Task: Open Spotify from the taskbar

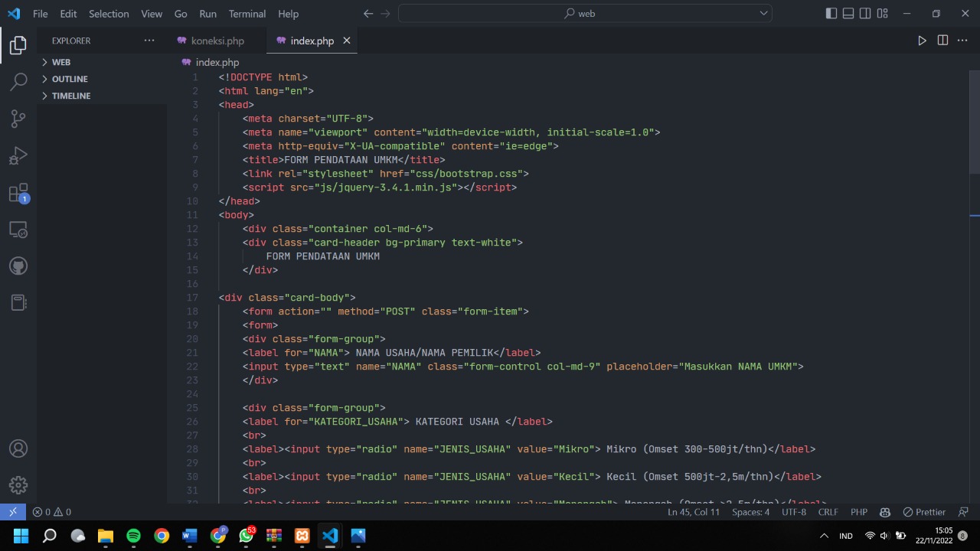Action: click(x=133, y=536)
